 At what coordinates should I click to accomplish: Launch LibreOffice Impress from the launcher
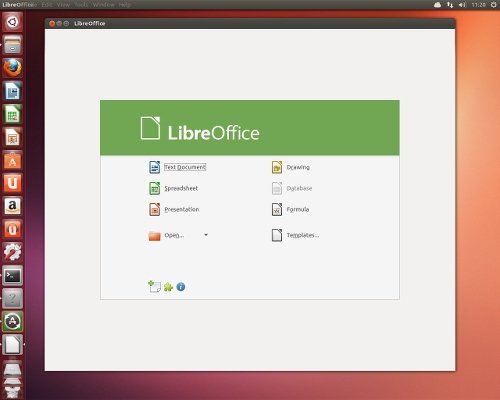[13, 137]
